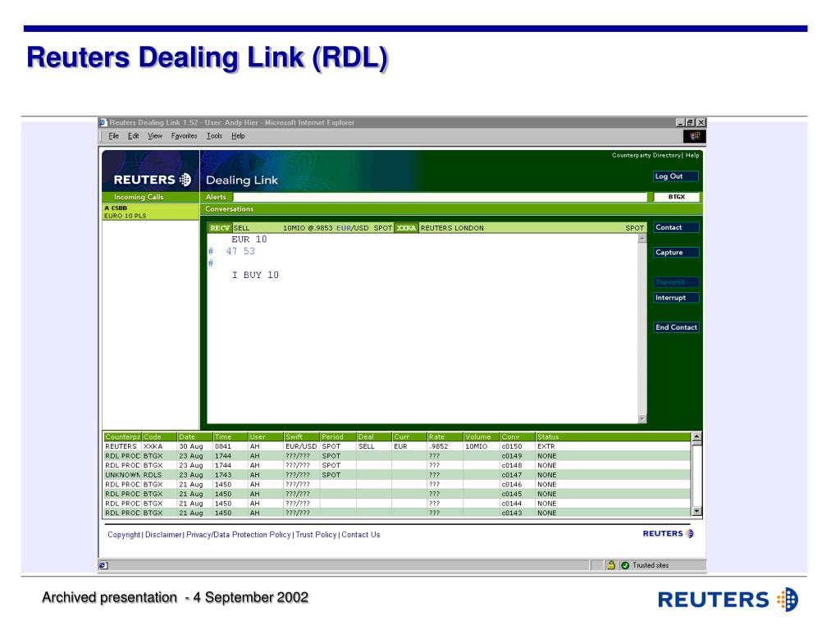Select conversation c0143 in the table

coord(397,513)
